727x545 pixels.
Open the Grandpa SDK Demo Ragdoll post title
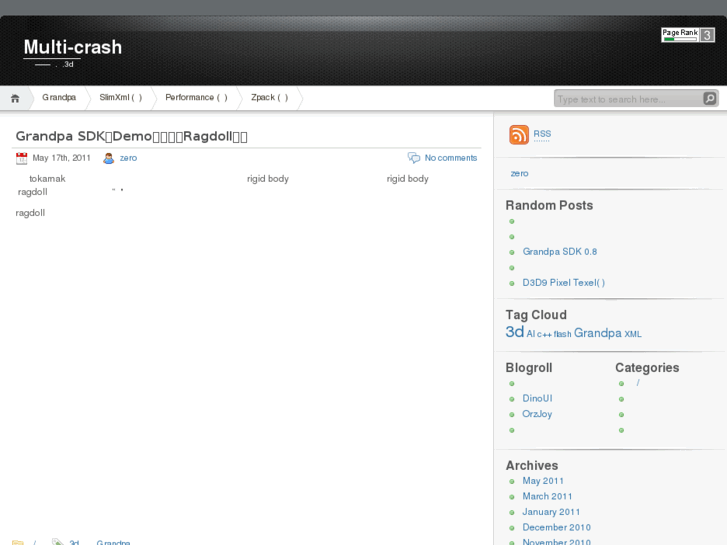132,136
